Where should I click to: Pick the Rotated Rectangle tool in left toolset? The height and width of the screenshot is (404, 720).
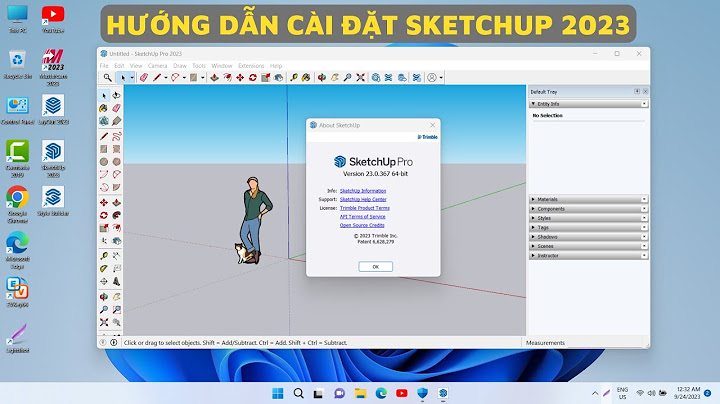pyautogui.click(x=117, y=149)
